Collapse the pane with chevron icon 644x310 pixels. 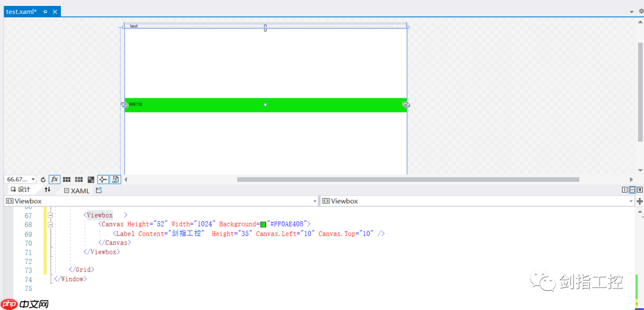pyautogui.click(x=640, y=190)
